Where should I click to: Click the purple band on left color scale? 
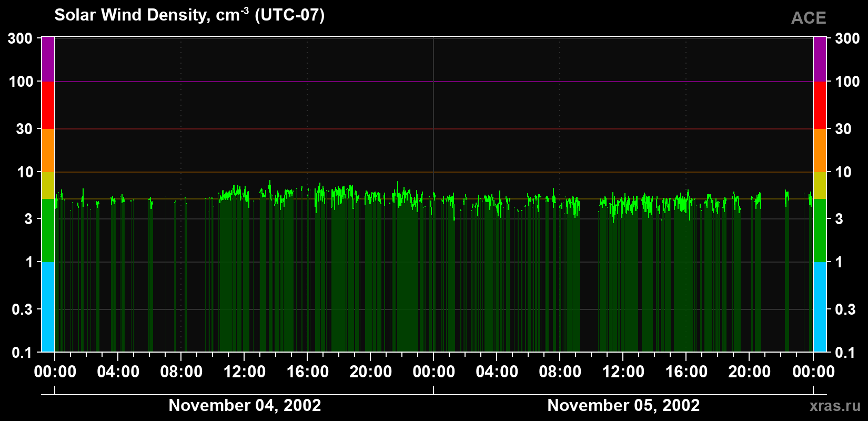[48, 59]
